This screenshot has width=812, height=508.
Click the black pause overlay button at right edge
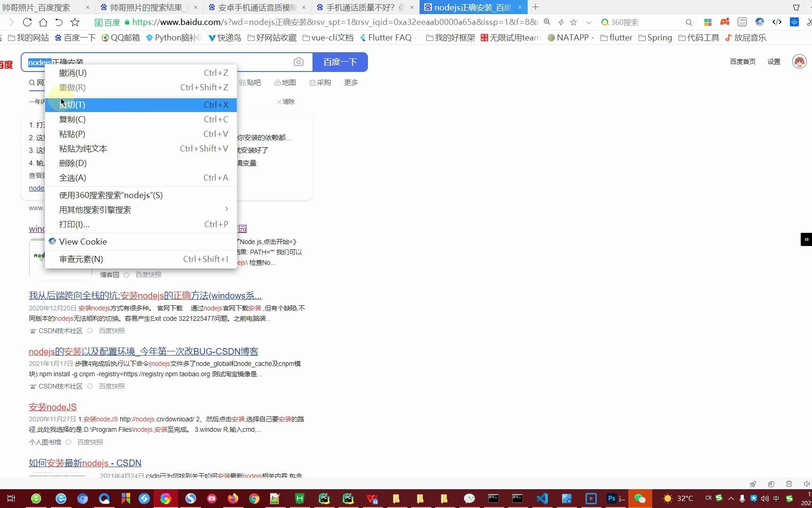[x=806, y=239]
